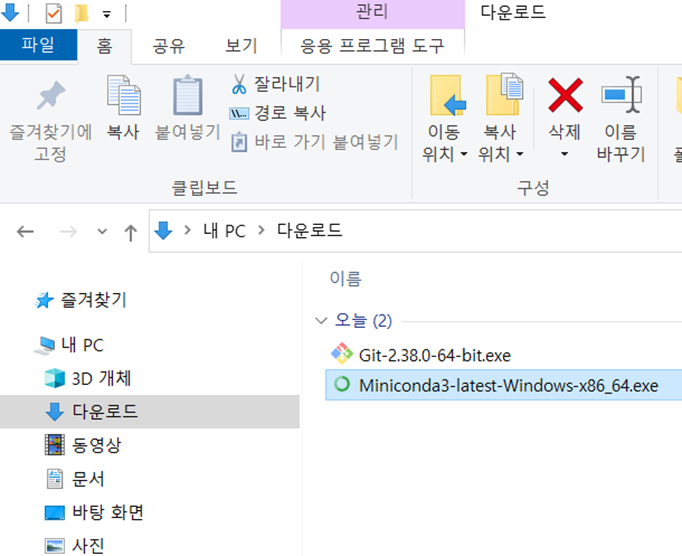
Task: Click the 관리 (Manage) contextual tab header
Action: [372, 12]
